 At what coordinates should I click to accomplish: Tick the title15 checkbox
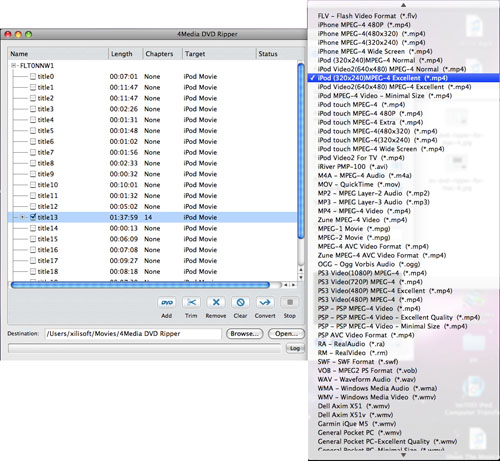point(33,239)
